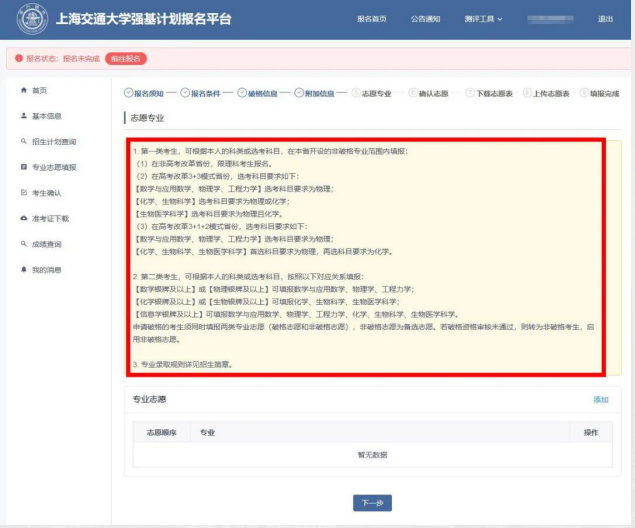
Task: Click 添加 to add a major choice
Action: pyautogui.click(x=601, y=400)
